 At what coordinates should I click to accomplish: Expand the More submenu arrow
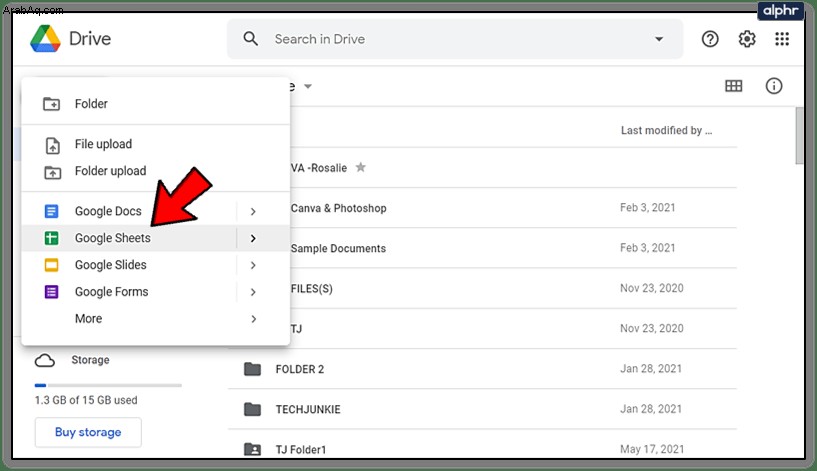point(253,319)
